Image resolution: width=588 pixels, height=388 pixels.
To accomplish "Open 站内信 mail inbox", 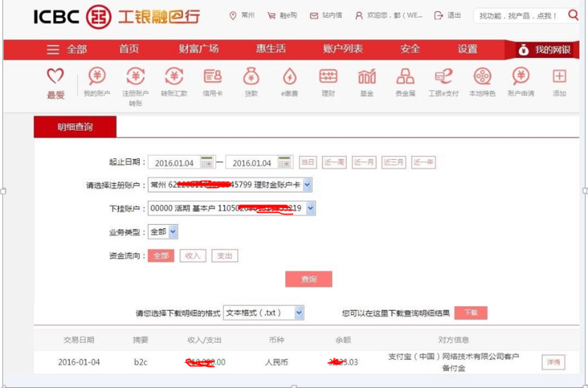I will point(326,16).
